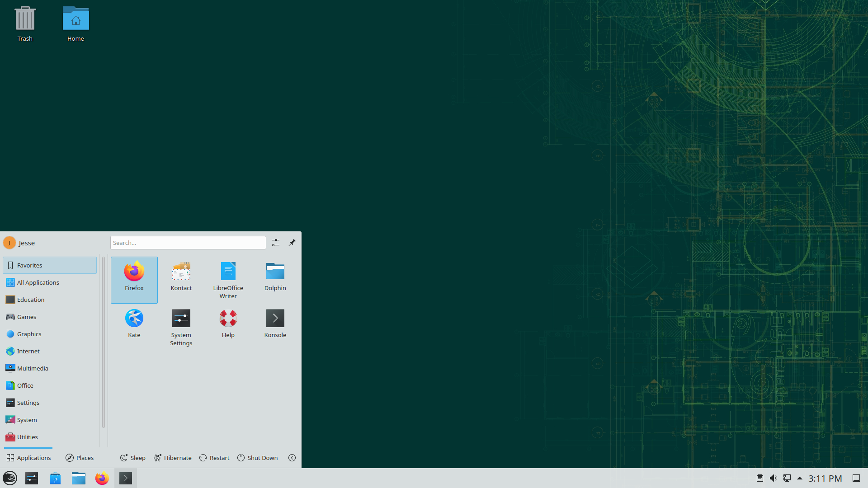Shut Down the computer

(257, 458)
